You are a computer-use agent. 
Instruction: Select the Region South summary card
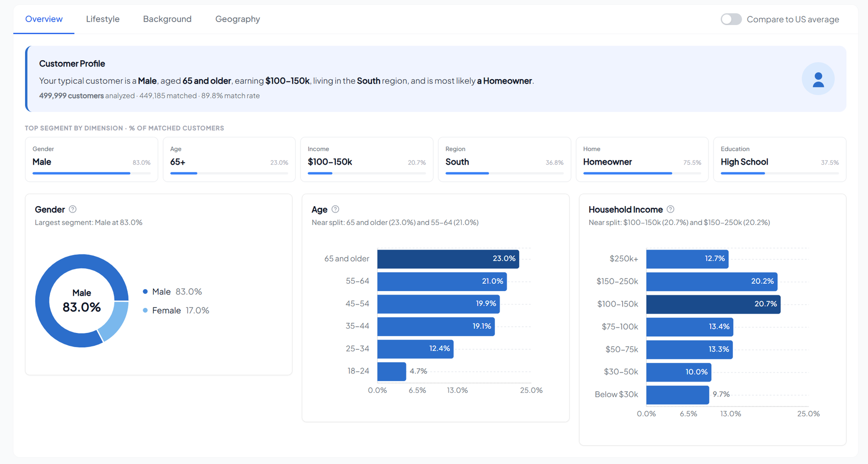tap(504, 159)
